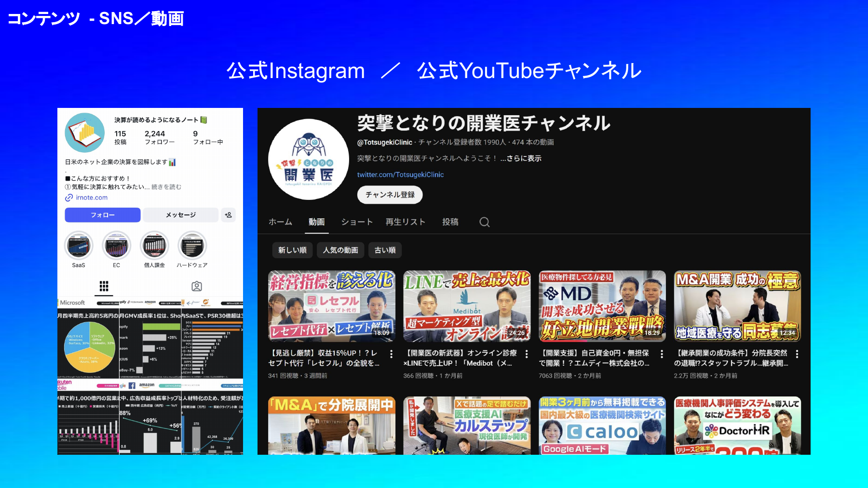Open the M&Aで分院展開中 video thumbnail
Image resolution: width=868 pixels, height=488 pixels.
pos(332,425)
